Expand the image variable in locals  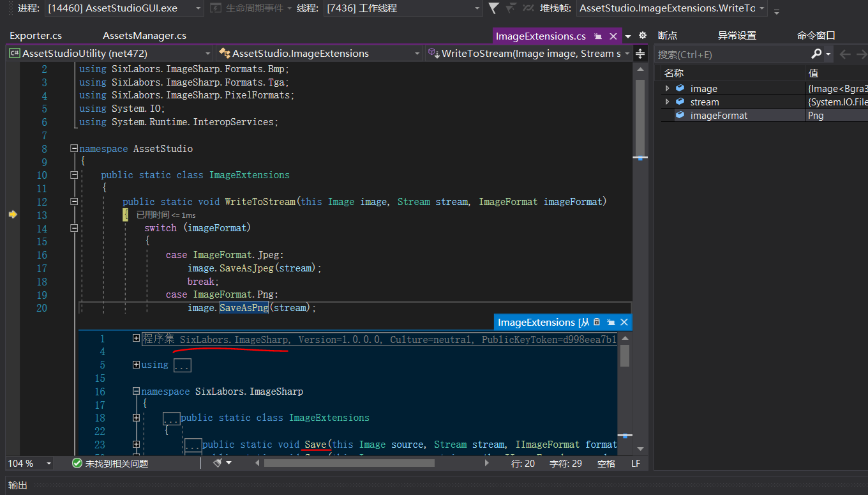[x=668, y=89]
